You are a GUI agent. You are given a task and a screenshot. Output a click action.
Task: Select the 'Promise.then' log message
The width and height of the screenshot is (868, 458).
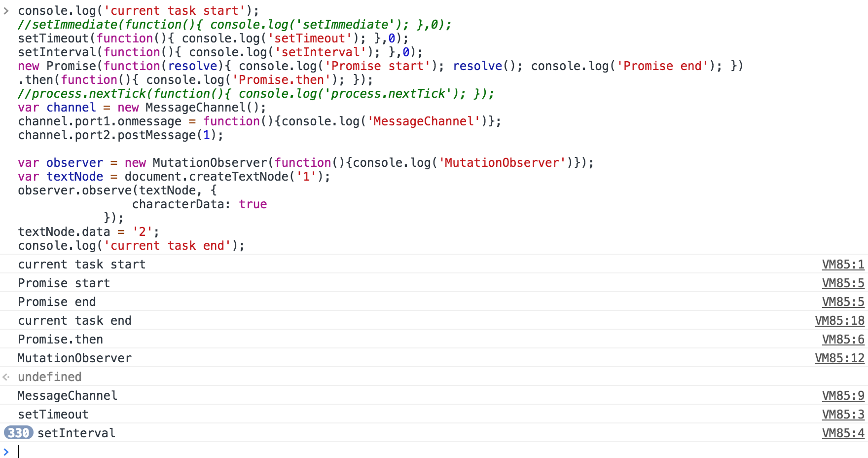[61, 340]
